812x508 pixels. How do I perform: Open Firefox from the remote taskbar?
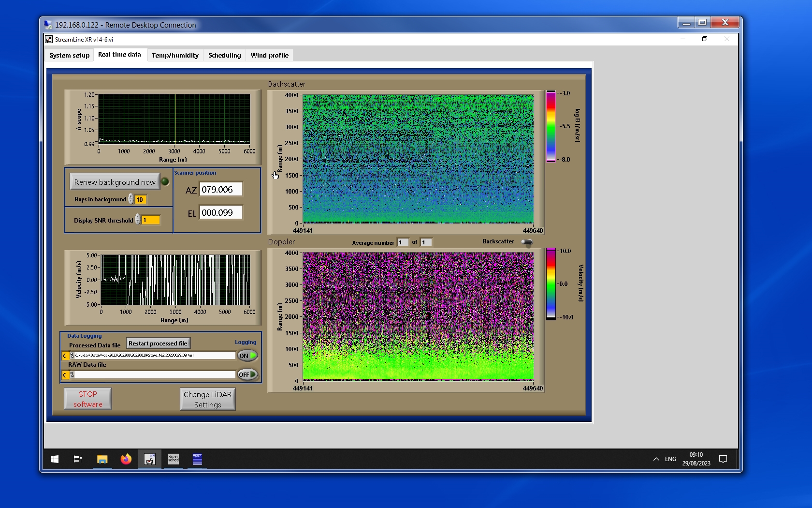tap(126, 459)
